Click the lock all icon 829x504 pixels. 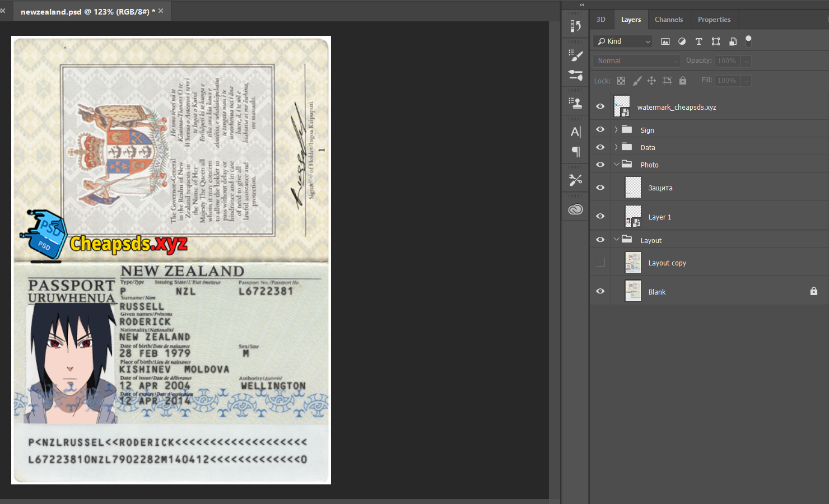683,81
